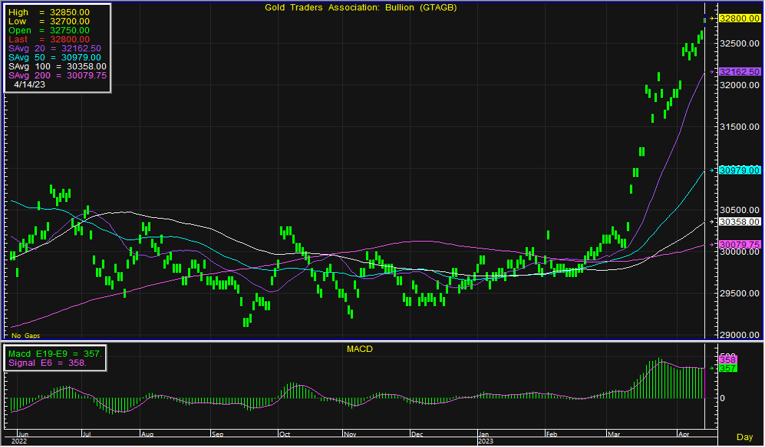Click the yellow 32800.00 last price tag
Image resolution: width=765 pixels, height=447 pixels.
tap(739, 18)
